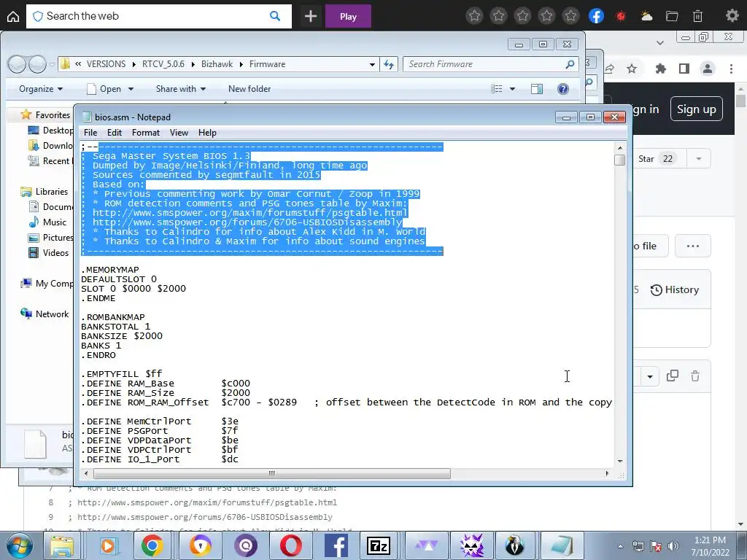Click the Notepad vertical scrollbar thumb

(x=620, y=160)
